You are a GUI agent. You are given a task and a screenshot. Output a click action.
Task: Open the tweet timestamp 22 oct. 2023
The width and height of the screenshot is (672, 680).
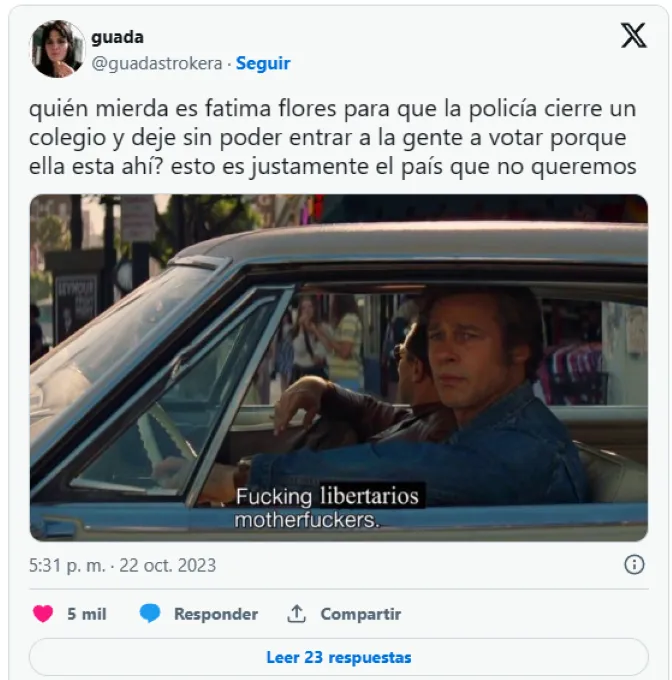tap(167, 566)
